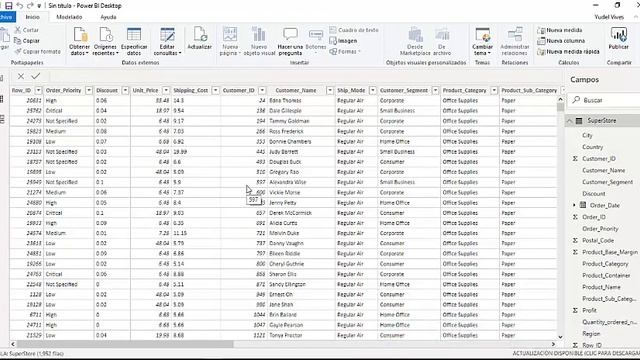Click the Yudel Vives account name
The image size is (640, 360).
[609, 17]
